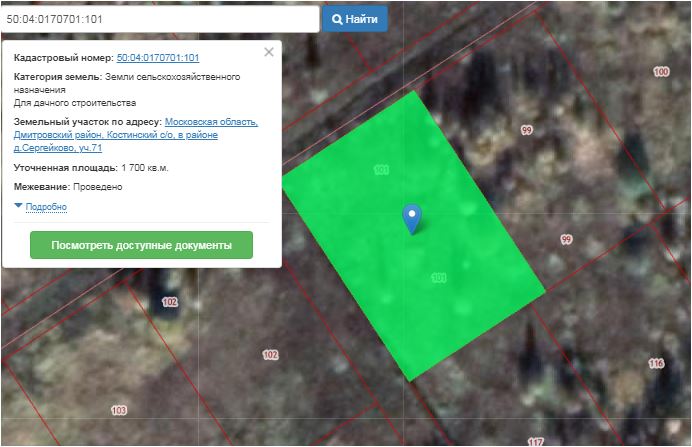Viewport: 692px width, 447px height.
Task: Click the 102 label nearest the info popup
Action: (x=169, y=302)
